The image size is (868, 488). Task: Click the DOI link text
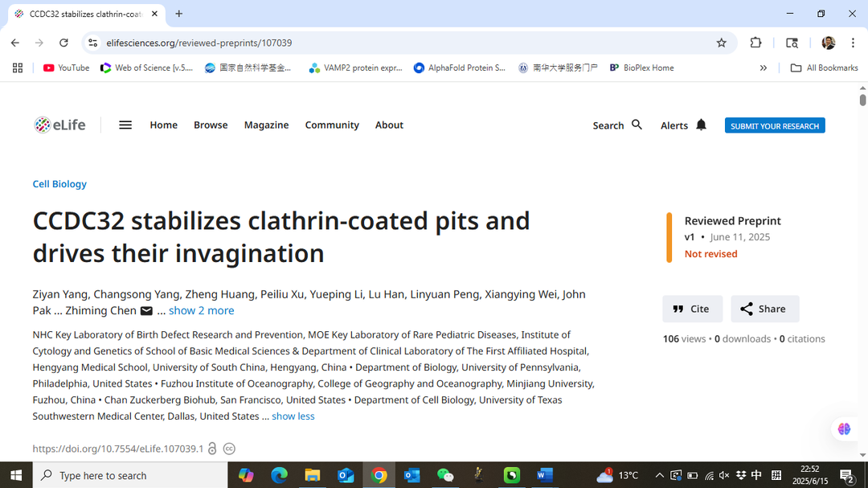pyautogui.click(x=118, y=449)
